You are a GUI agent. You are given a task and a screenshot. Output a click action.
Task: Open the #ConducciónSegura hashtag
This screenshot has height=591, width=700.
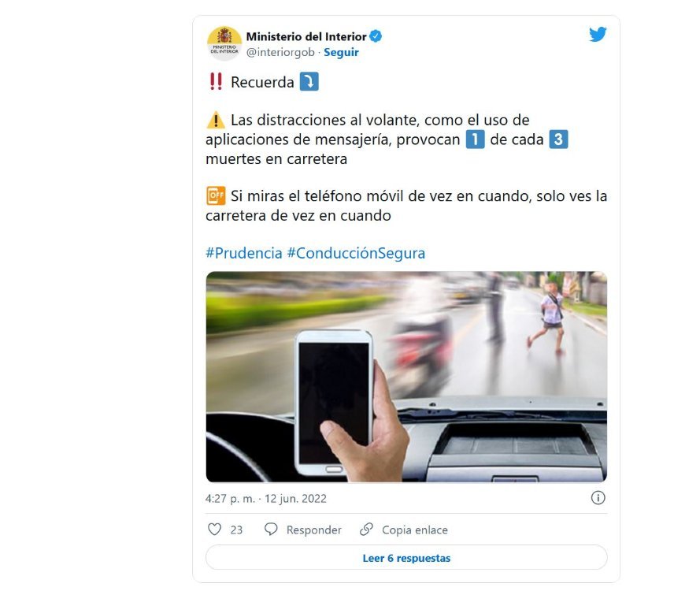point(356,253)
